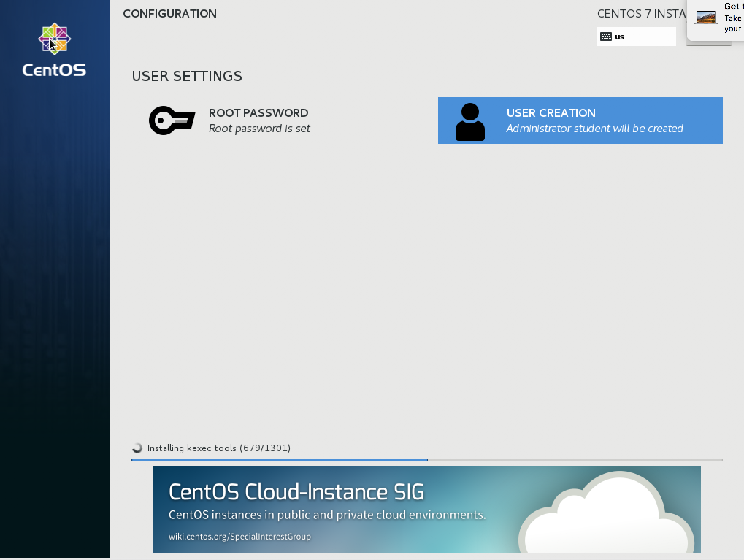Select the us keyboard layout indicator
This screenshot has height=560, width=744.
pyautogui.click(x=636, y=37)
